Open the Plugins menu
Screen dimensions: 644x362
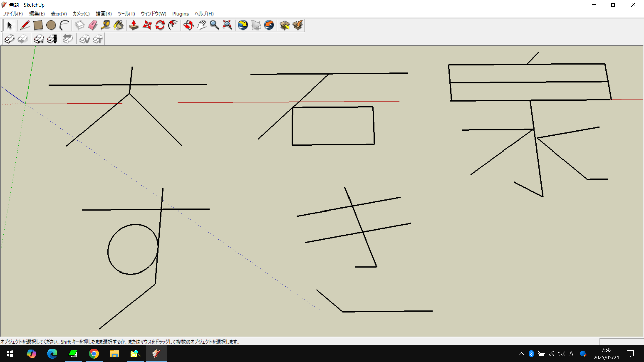point(180,14)
